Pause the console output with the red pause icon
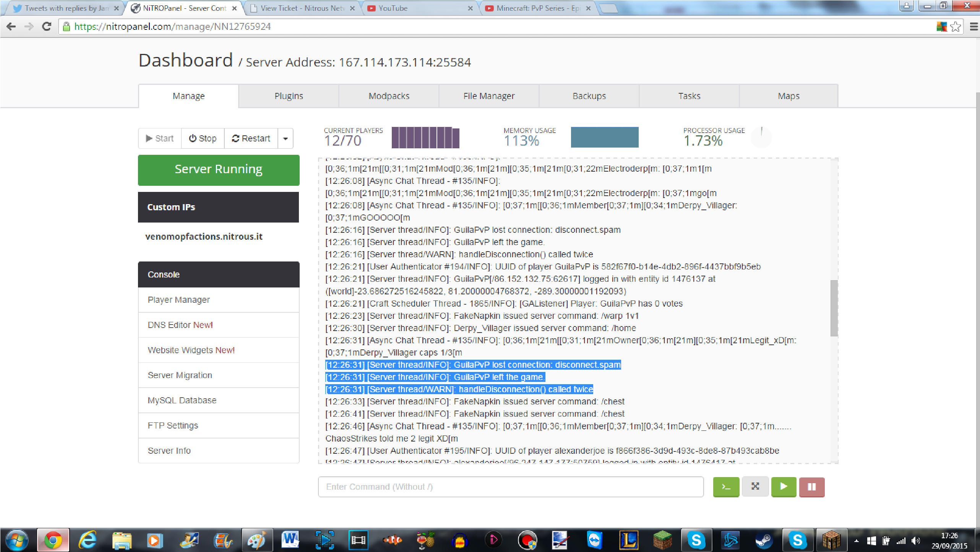The width and height of the screenshot is (980, 552). 811,487
